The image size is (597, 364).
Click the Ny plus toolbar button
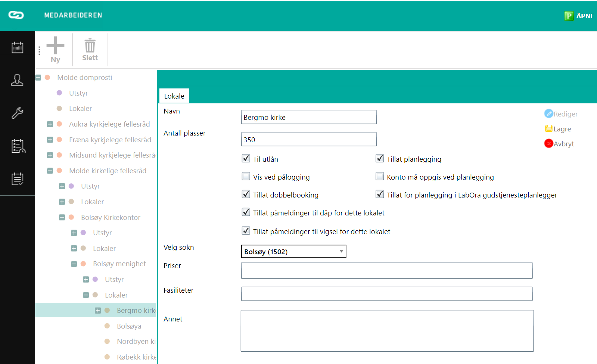tap(55, 50)
